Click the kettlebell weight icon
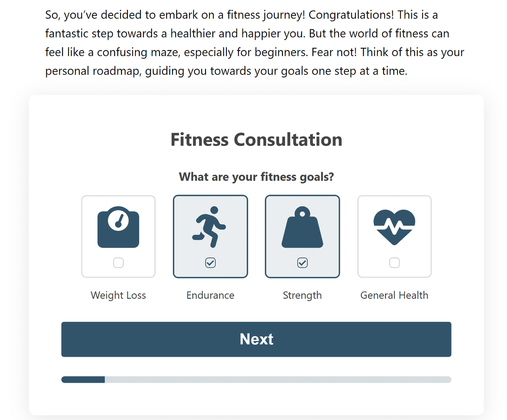 coord(302,227)
